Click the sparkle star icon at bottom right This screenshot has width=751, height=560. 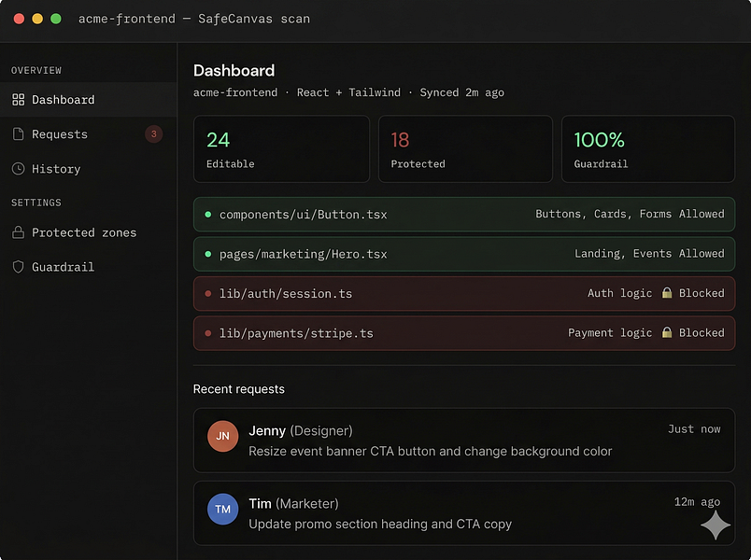tap(716, 525)
